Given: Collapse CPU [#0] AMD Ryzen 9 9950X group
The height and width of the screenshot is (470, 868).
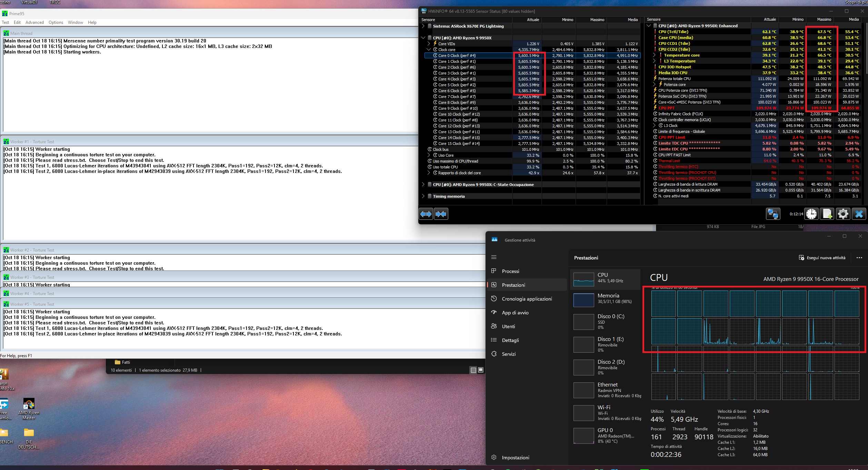Looking at the screenshot, I should click(x=423, y=38).
